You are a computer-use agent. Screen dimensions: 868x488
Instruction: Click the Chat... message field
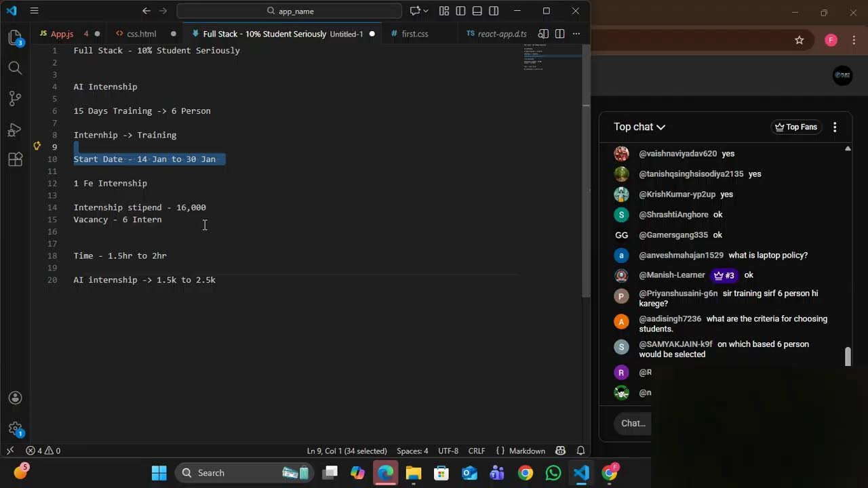633,424
